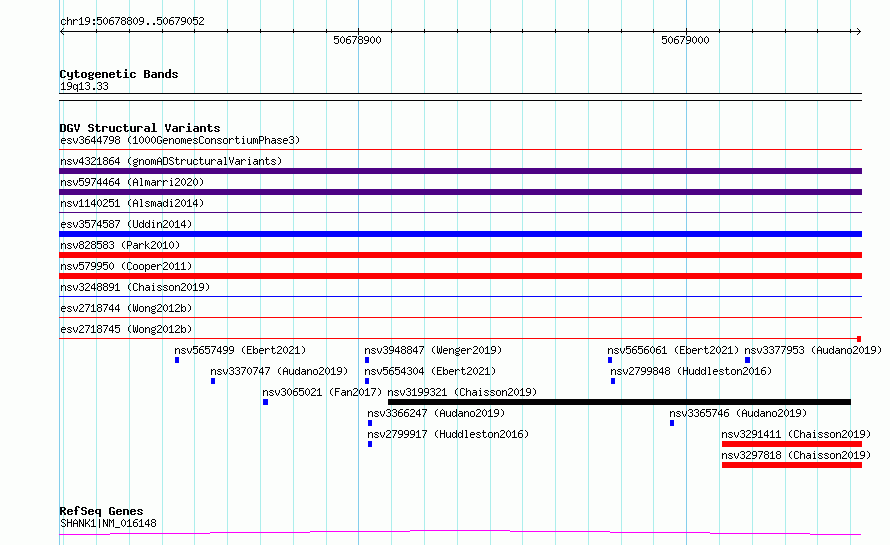Viewport: 890px width, 545px height.
Task: Select the purple nsv4321864 gnomAD variant bar
Action: pos(460,171)
